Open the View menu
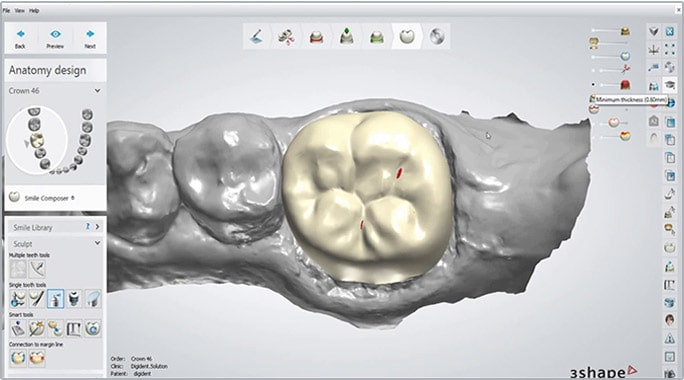Image resolution: width=684 pixels, height=380 pixels. [19, 10]
